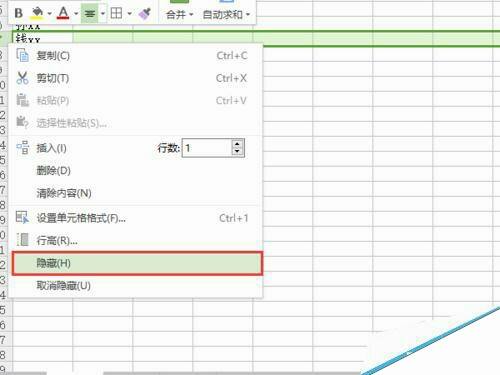The image size is (500, 375).
Task: Select the format painter brush icon
Action: (144, 14)
